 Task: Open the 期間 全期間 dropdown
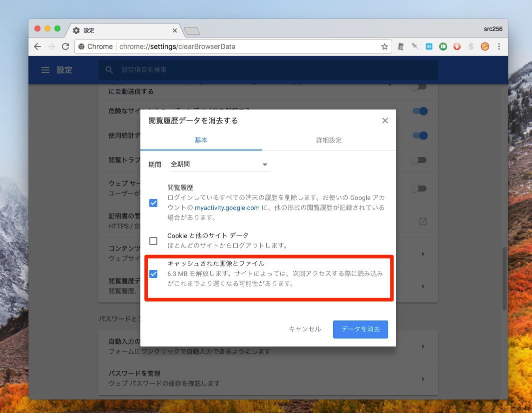[220, 164]
